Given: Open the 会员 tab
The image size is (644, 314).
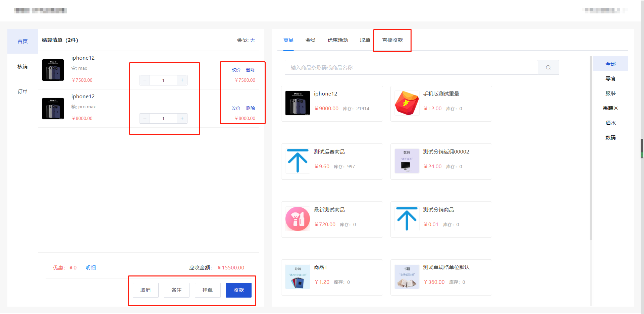Looking at the screenshot, I should [310, 40].
